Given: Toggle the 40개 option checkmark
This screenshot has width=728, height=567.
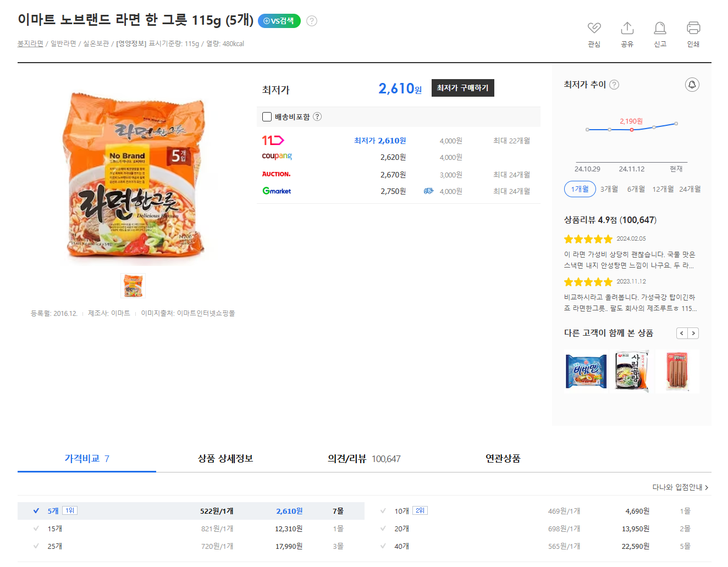Looking at the screenshot, I should 383,546.
